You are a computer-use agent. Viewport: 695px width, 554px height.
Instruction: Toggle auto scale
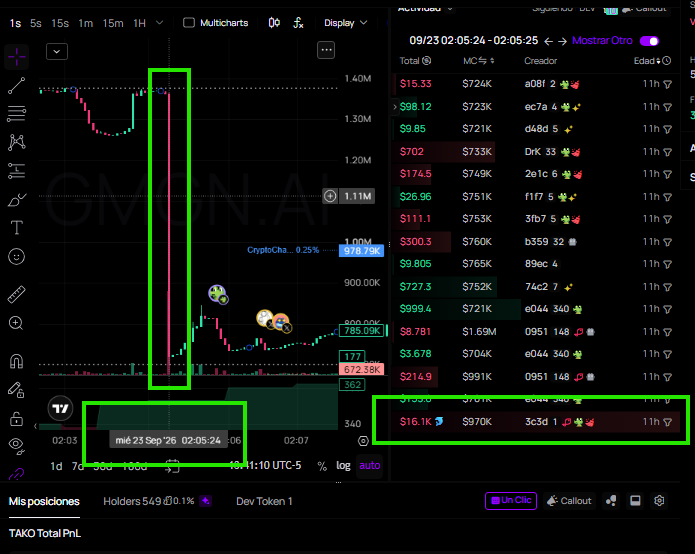click(370, 465)
